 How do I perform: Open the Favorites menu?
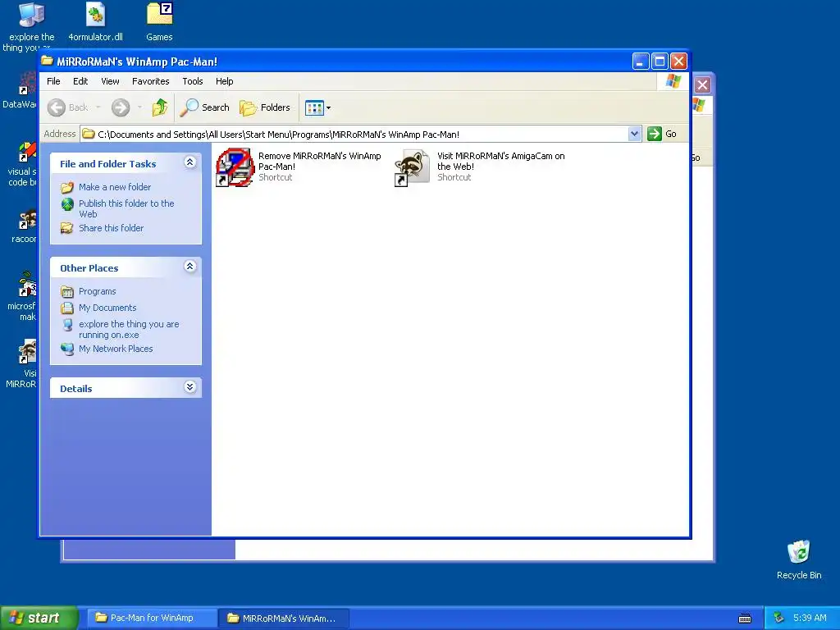click(151, 81)
